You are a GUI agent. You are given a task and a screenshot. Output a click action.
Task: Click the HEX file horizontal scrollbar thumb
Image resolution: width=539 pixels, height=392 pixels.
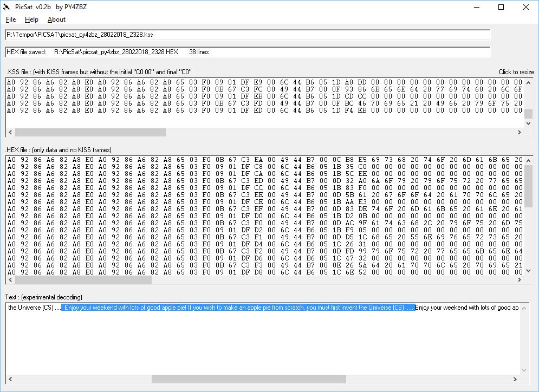click(x=83, y=280)
